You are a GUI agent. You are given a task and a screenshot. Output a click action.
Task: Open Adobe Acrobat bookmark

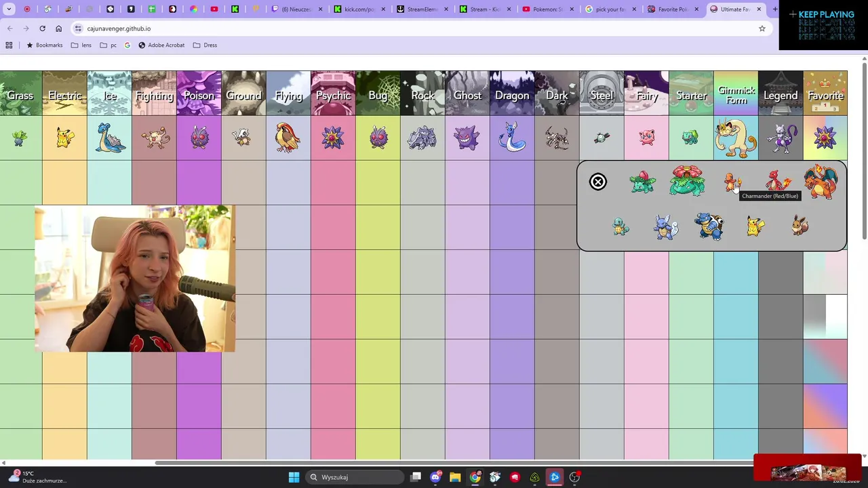click(161, 45)
